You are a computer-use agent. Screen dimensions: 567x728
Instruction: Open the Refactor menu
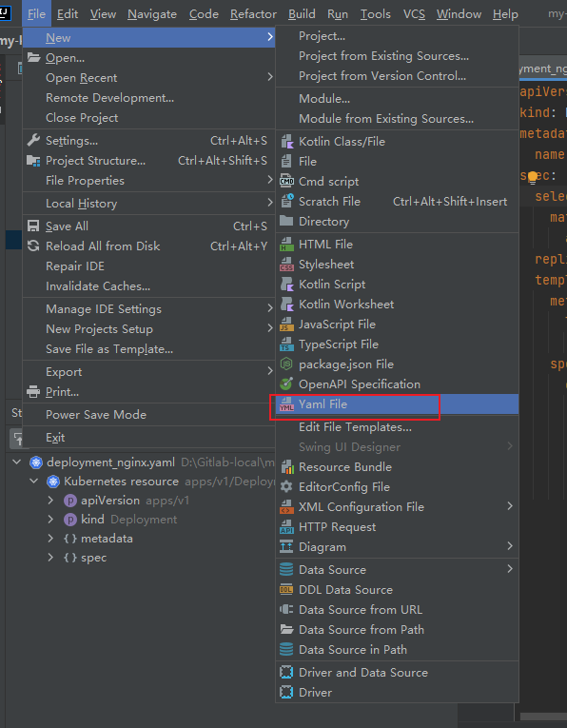253,14
